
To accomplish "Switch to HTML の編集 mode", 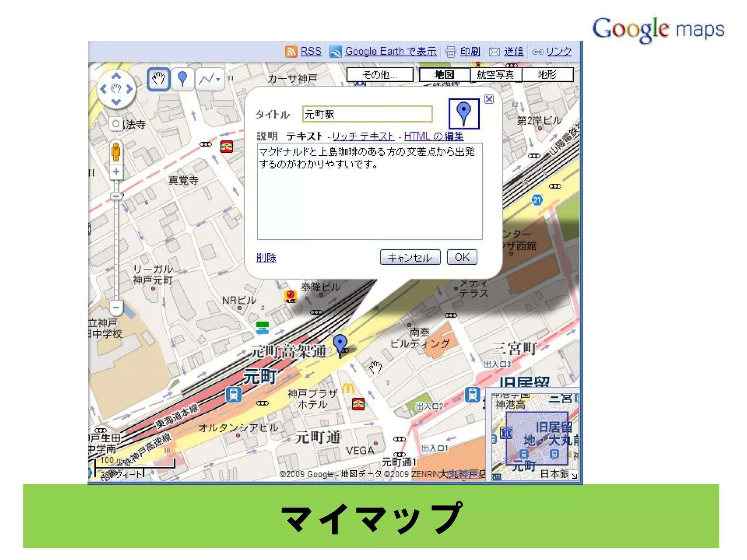I will coord(434,136).
